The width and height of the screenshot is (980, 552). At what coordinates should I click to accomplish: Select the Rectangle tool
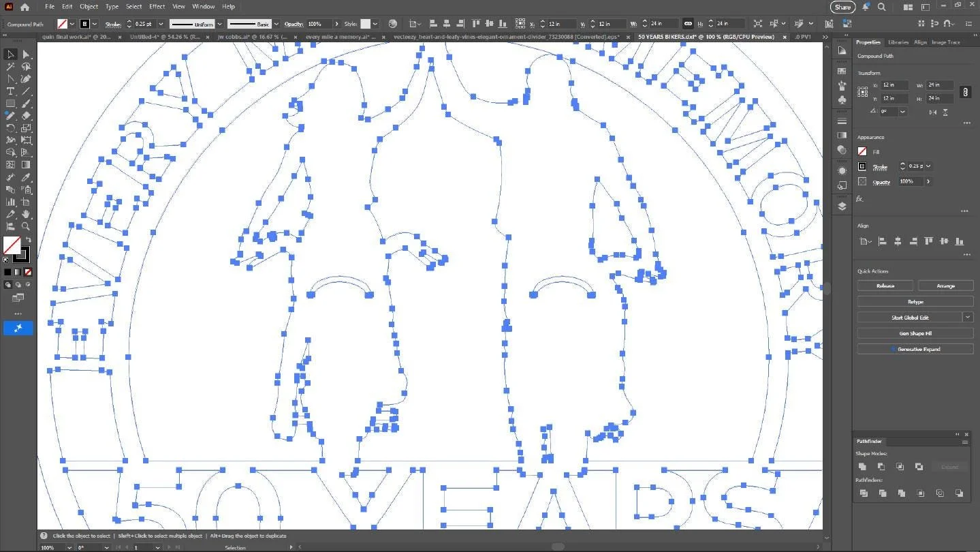[x=11, y=104]
